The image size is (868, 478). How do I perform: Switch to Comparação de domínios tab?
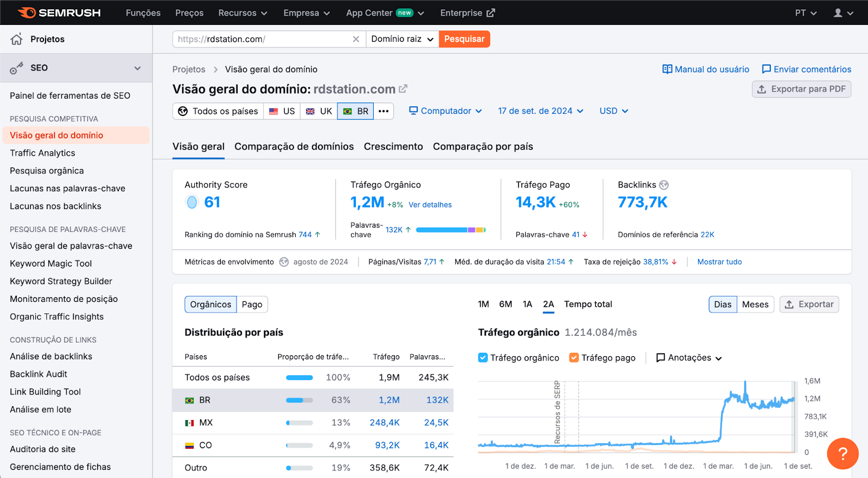coord(294,146)
